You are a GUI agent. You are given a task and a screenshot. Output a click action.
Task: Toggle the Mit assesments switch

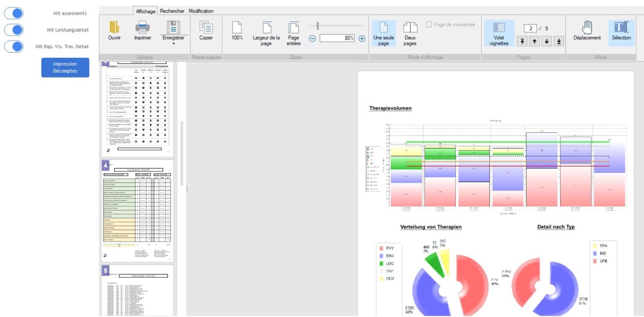[x=14, y=13]
